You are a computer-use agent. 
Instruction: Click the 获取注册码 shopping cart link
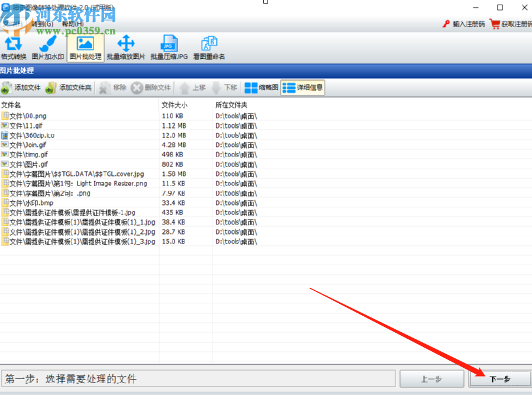511,24
